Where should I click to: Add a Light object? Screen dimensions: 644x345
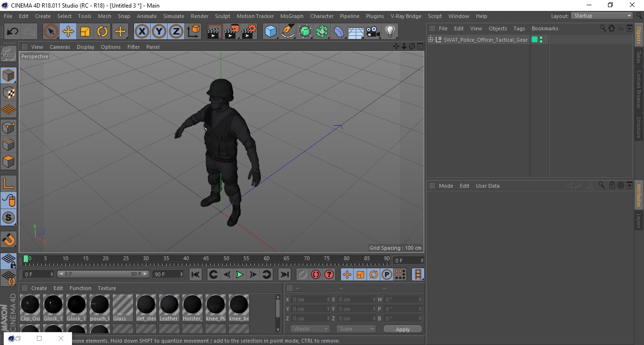tap(390, 32)
